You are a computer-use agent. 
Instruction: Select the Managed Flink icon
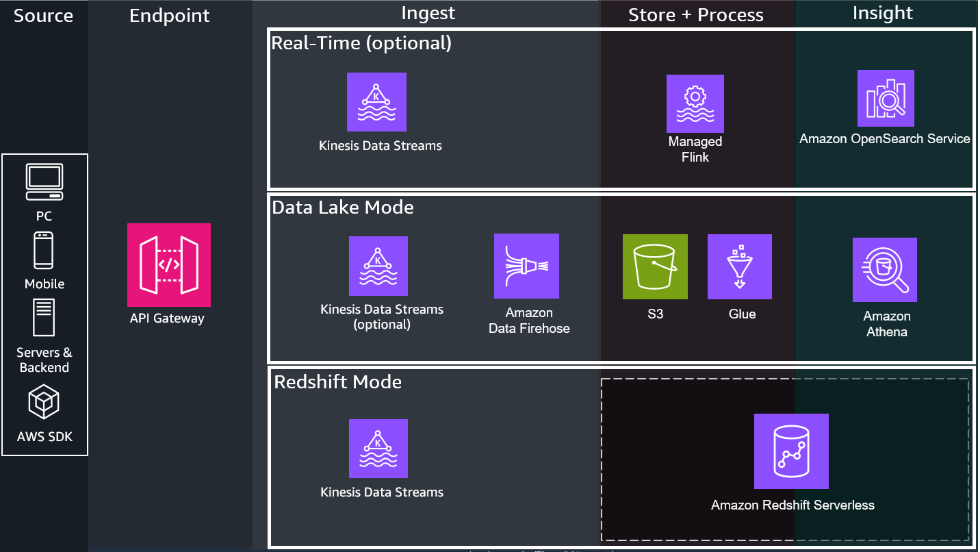(x=695, y=103)
